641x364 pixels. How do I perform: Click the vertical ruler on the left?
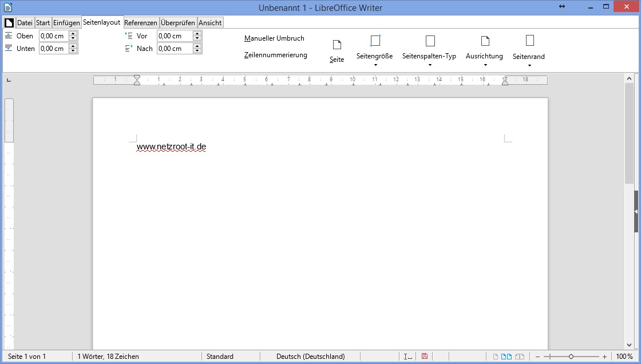pyautogui.click(x=9, y=224)
